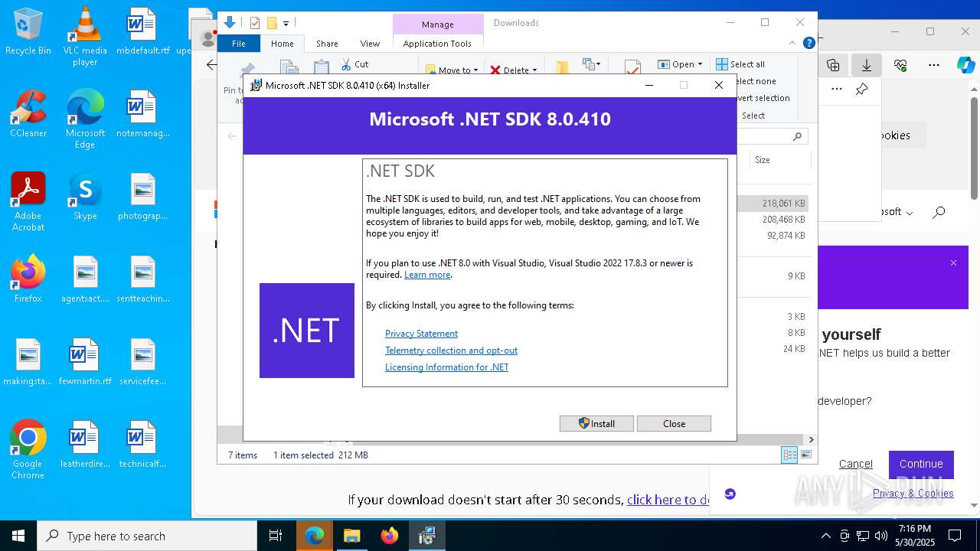Open Edge Collections toolbar icon
Screen dimensions: 980x551
coord(833,65)
